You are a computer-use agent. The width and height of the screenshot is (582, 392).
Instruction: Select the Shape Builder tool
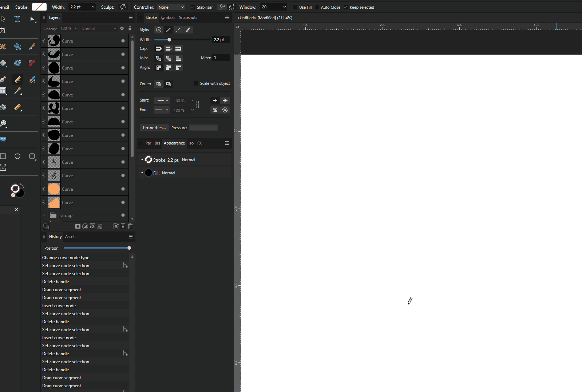click(x=17, y=46)
